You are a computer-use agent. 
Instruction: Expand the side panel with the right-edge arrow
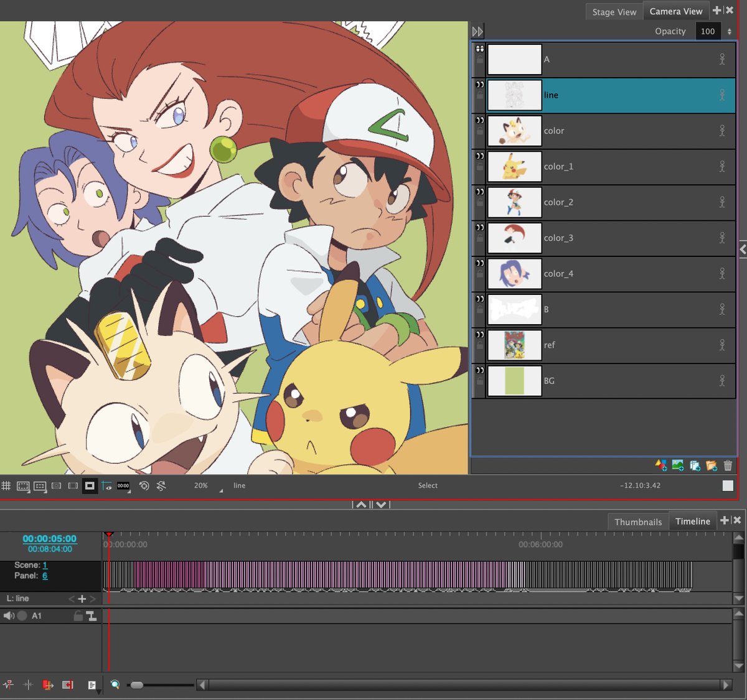click(743, 250)
